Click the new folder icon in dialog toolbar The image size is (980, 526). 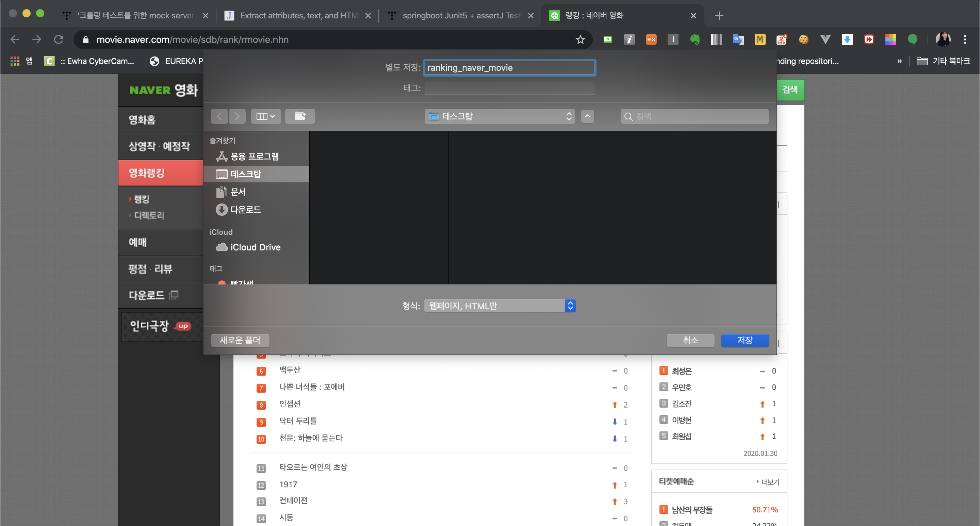click(x=300, y=116)
